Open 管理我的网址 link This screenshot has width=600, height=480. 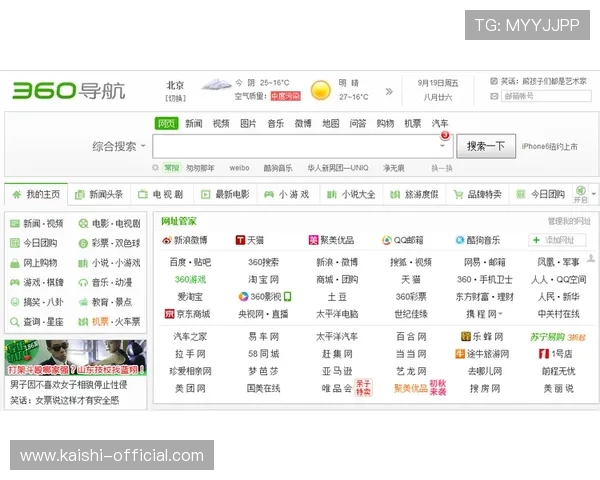click(x=569, y=221)
